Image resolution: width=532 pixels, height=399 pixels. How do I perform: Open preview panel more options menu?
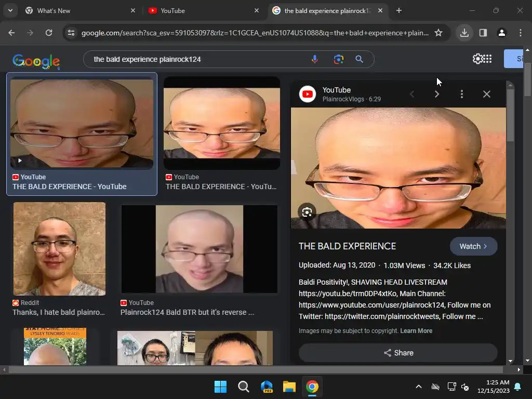pos(462,94)
